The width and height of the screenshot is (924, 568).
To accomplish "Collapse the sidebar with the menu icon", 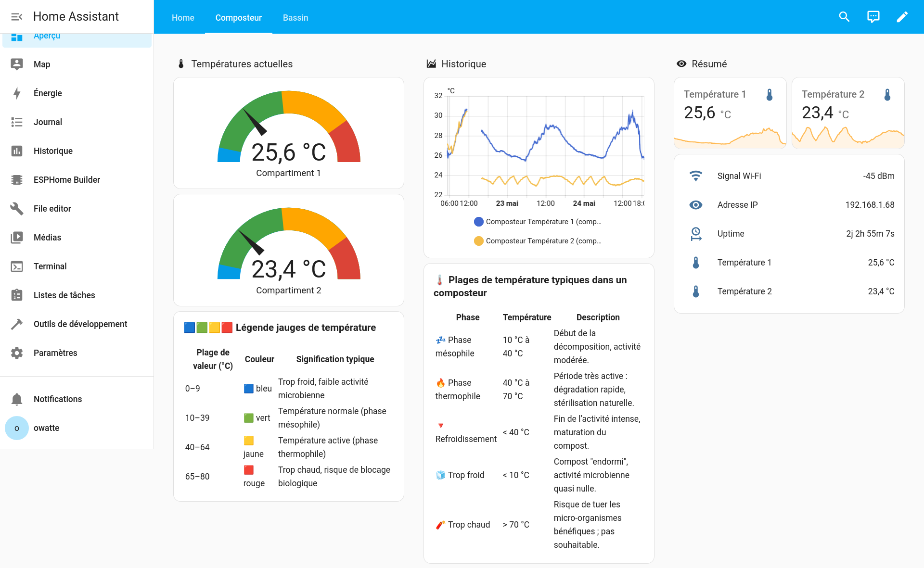I will click(x=17, y=17).
